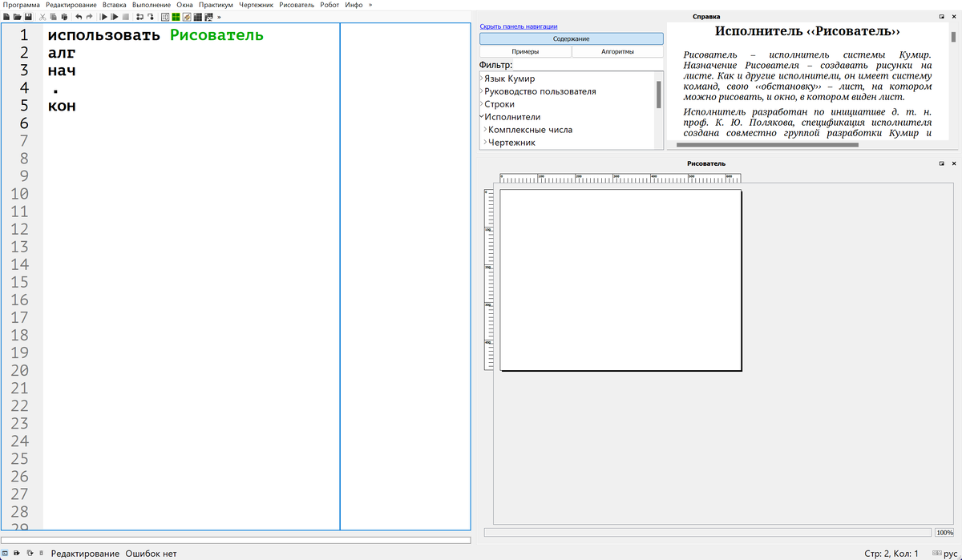This screenshot has height=560, width=962.
Task: Show the Чертежник drawing window icon
Action: (165, 17)
